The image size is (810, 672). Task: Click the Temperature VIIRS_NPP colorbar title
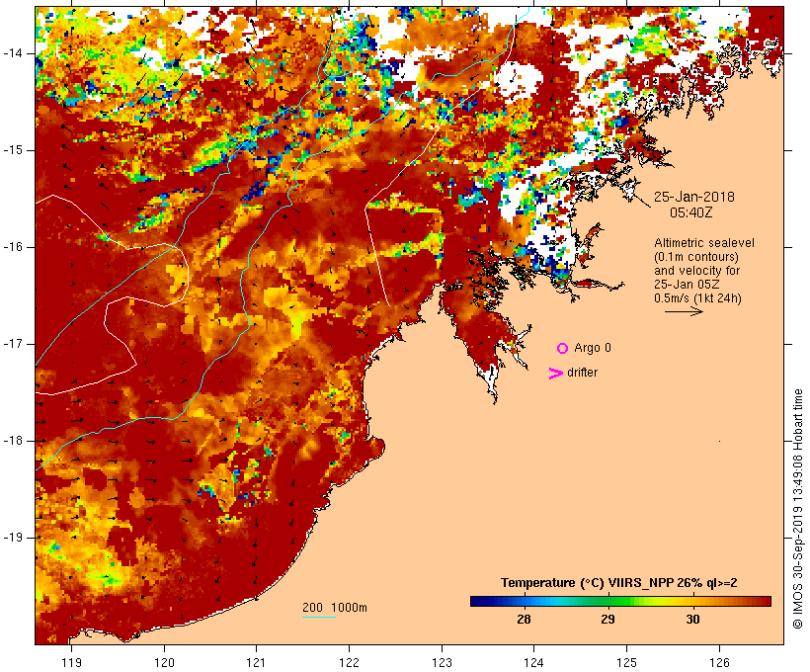pos(619,583)
